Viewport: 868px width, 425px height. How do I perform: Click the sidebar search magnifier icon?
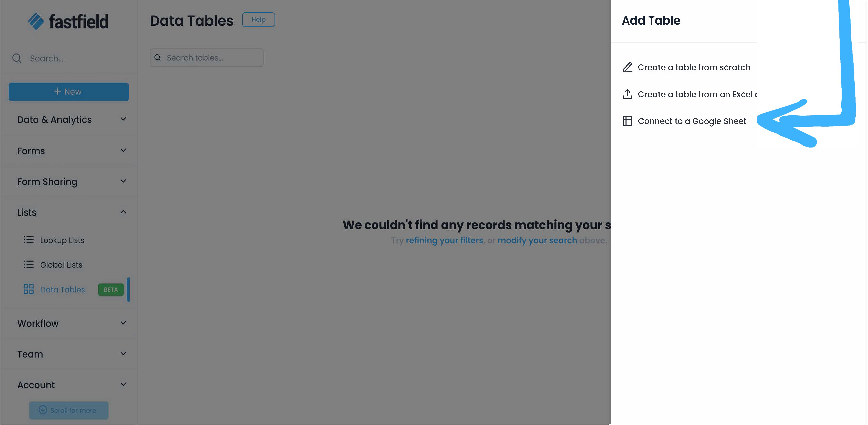pyautogui.click(x=16, y=58)
